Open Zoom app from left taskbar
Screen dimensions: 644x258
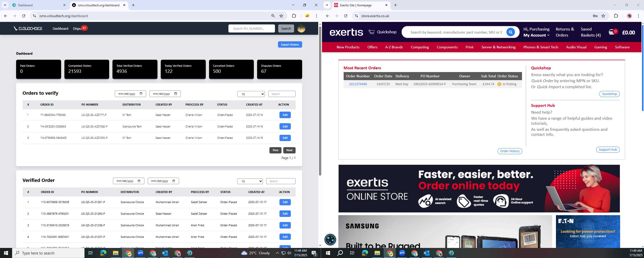[x=140, y=253]
